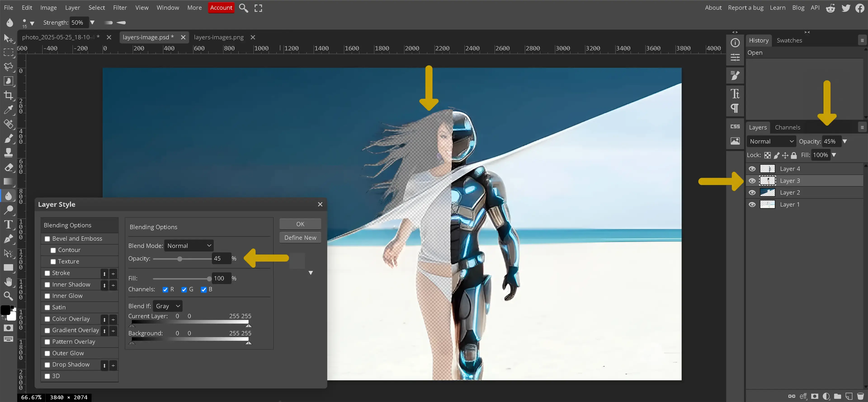Open the Image menu
This screenshot has height=402, width=868.
pos(49,7)
